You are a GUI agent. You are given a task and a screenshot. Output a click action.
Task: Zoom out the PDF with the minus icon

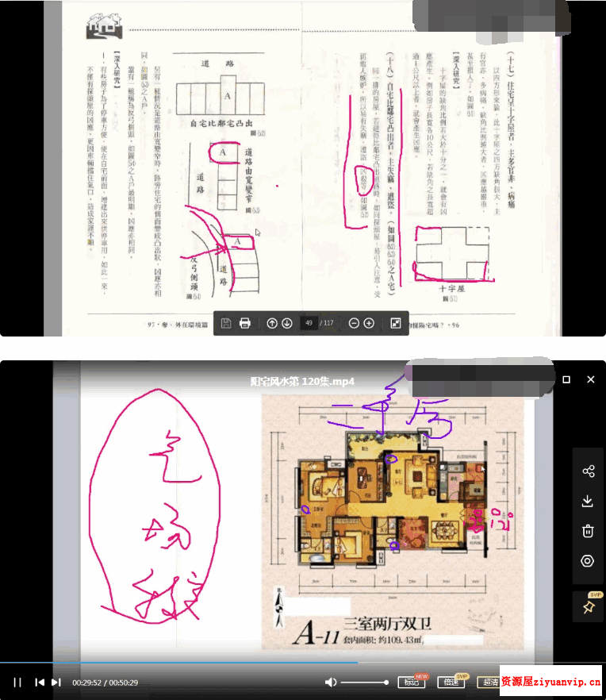[354, 323]
